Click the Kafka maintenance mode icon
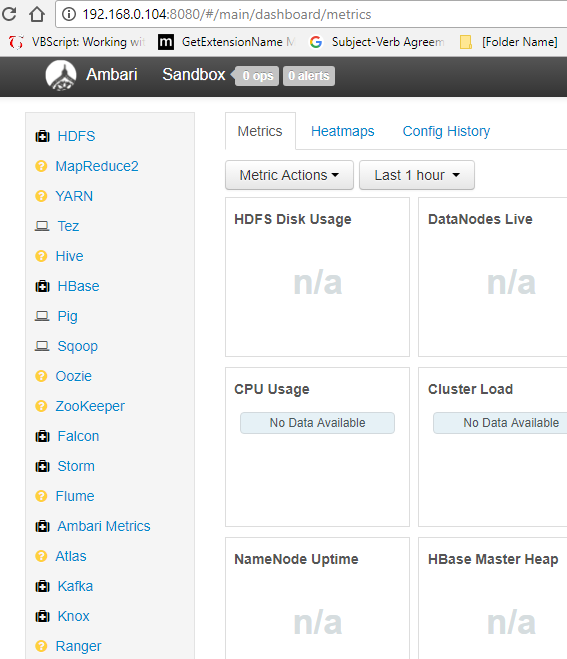This screenshot has height=659, width=567. [42, 586]
